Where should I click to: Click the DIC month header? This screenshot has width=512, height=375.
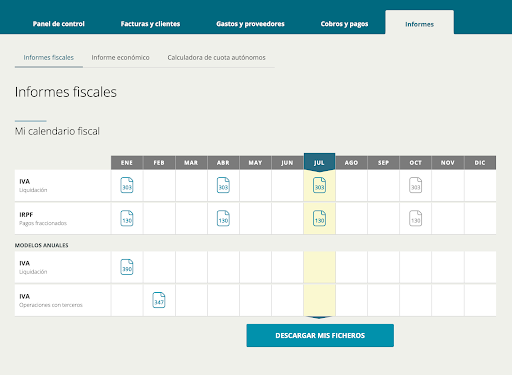pyautogui.click(x=480, y=163)
